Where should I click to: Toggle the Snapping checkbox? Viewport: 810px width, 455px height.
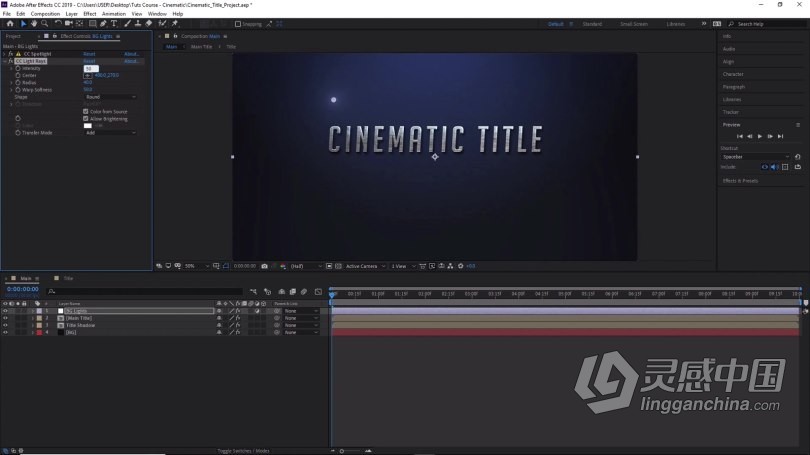(238, 24)
